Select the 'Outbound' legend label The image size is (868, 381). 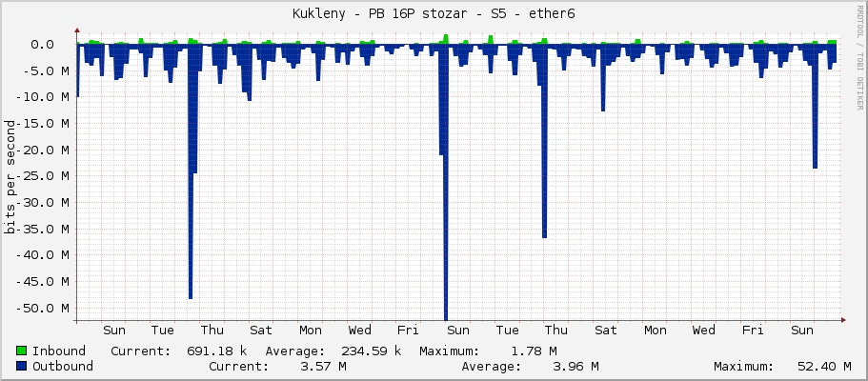(x=63, y=366)
